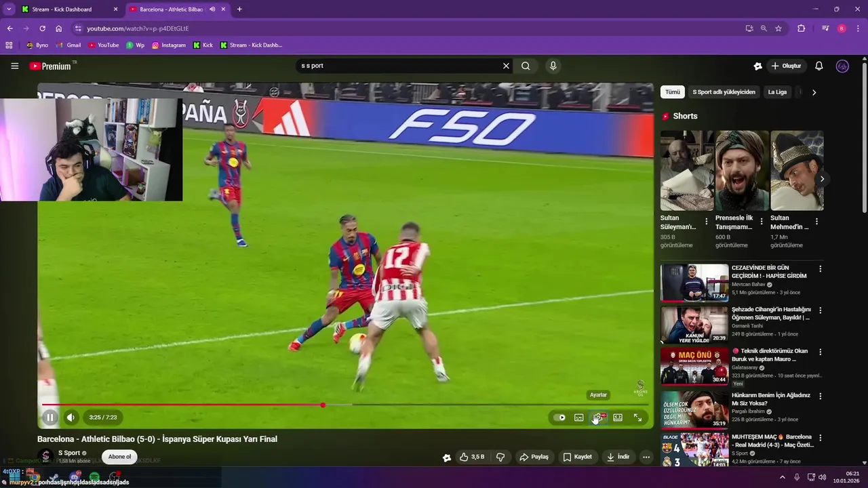Subscribe with Abone ol button
Image resolution: width=868 pixels, height=488 pixels.
(x=119, y=457)
